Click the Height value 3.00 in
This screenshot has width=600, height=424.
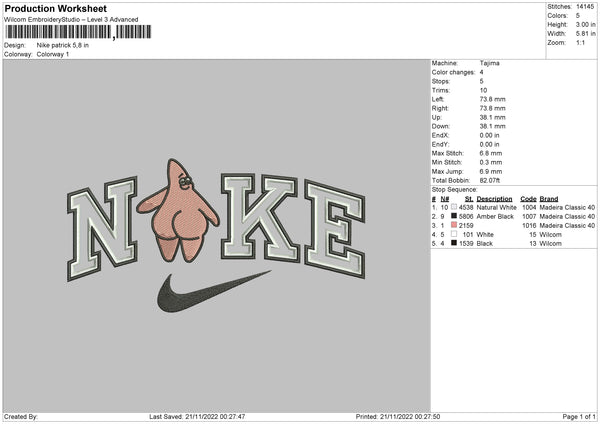[585, 24]
